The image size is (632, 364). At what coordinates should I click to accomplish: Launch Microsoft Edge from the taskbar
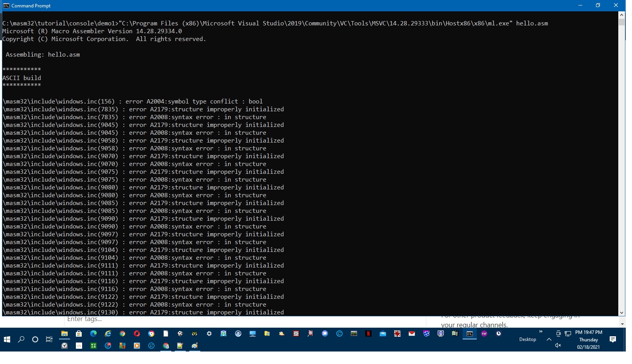click(x=93, y=334)
